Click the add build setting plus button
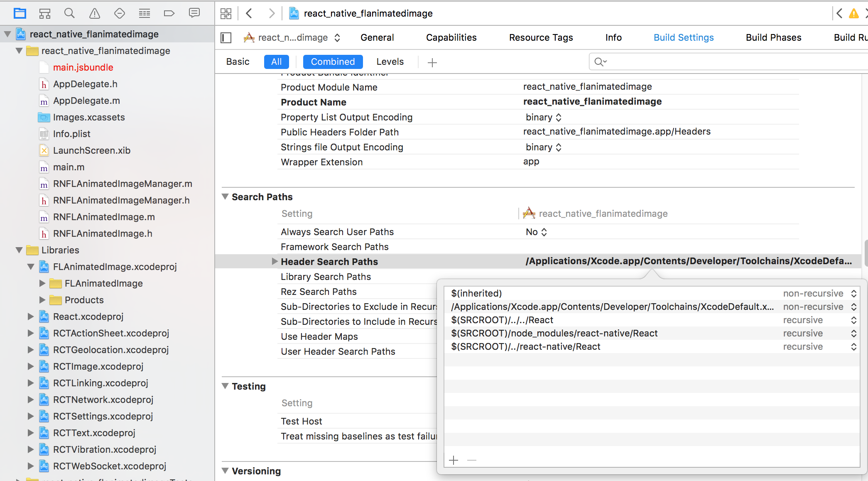Screen dimensions: 868x481 (432, 62)
